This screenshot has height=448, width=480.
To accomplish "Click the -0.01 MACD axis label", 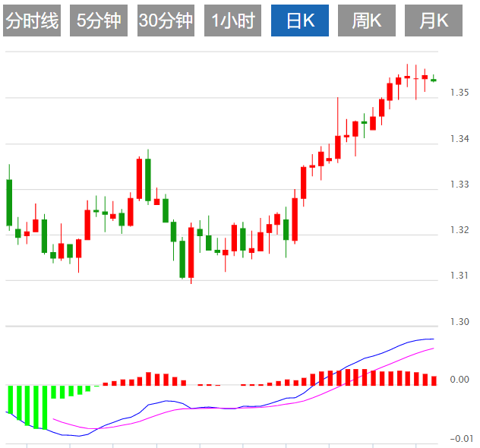I will [x=462, y=439].
